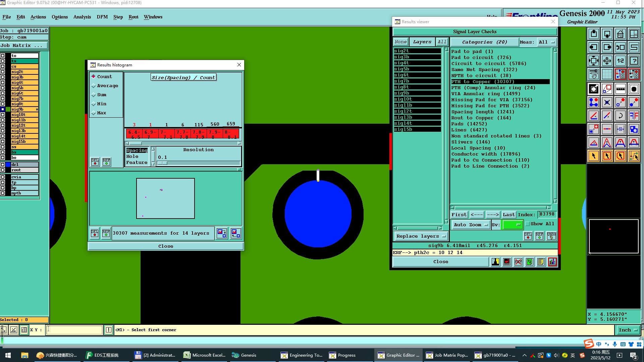Open the Analysis menu
This screenshot has width=644, height=362.
click(82, 17)
